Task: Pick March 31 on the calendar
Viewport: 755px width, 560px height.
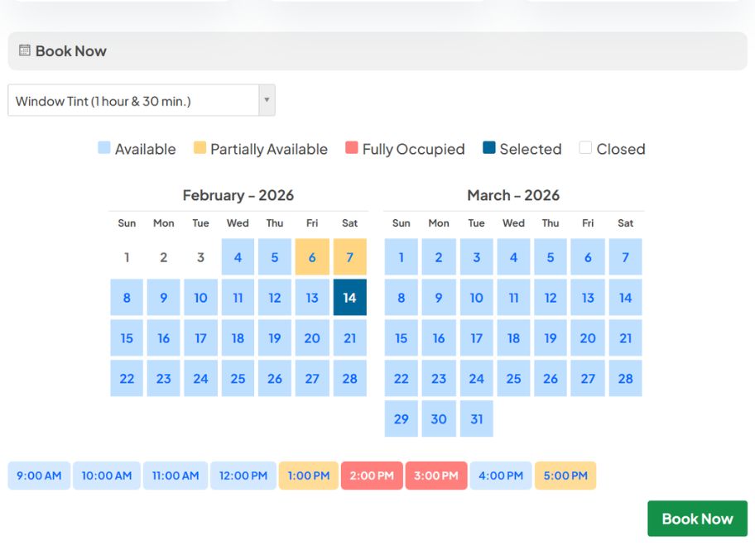Action: point(476,419)
